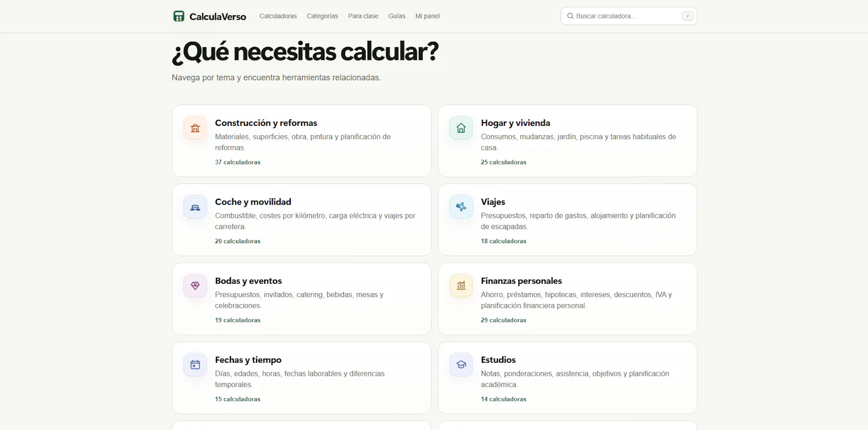This screenshot has width=868, height=430.
Task: Click the 20 calculadoras count
Action: pyautogui.click(x=238, y=241)
